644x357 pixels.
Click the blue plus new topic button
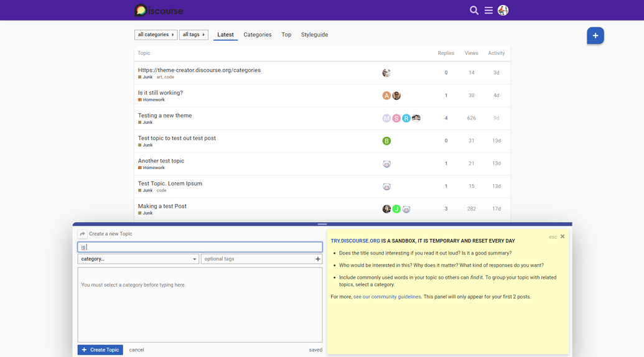(x=595, y=35)
